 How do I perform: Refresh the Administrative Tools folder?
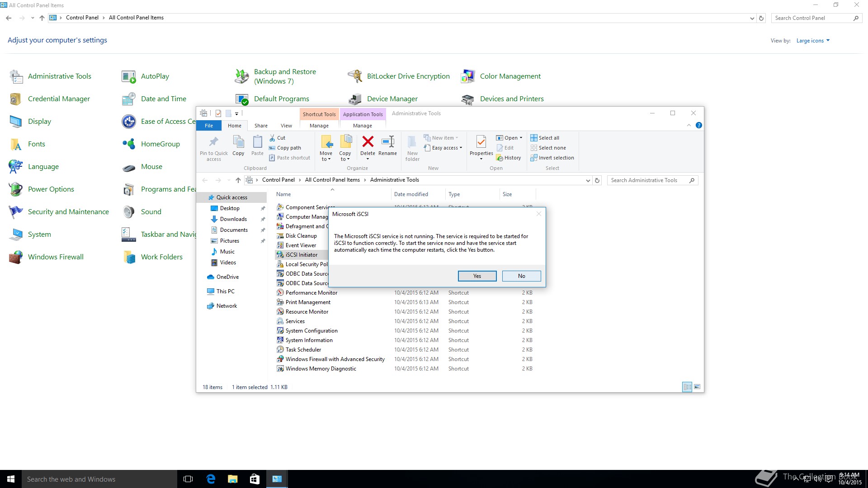[x=597, y=180]
